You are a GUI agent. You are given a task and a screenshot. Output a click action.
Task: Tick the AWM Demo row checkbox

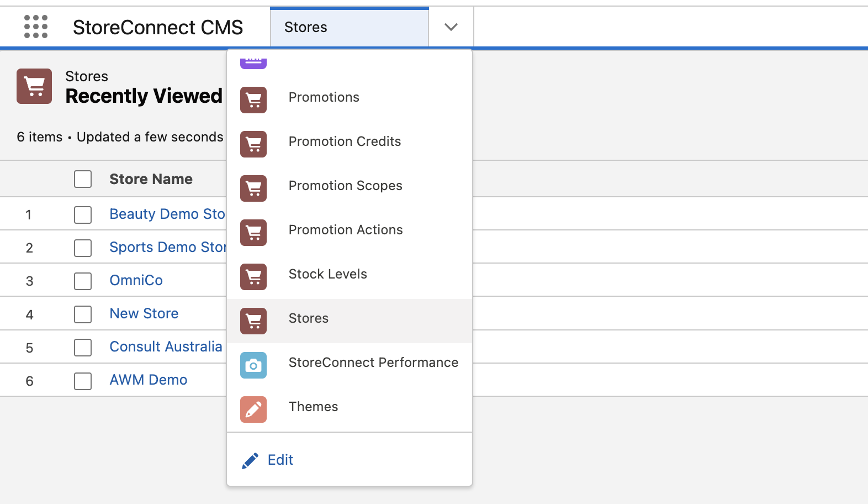coord(83,381)
